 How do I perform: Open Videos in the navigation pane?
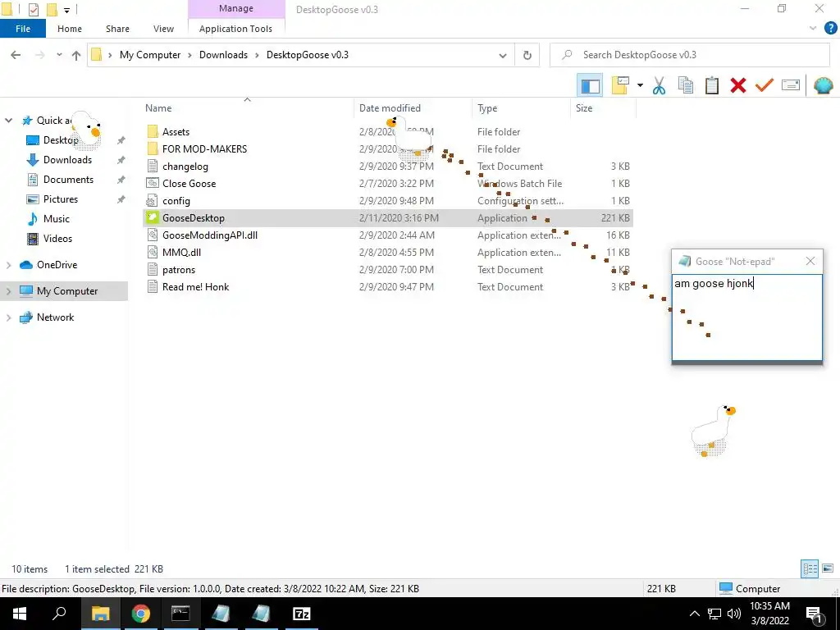(x=57, y=239)
